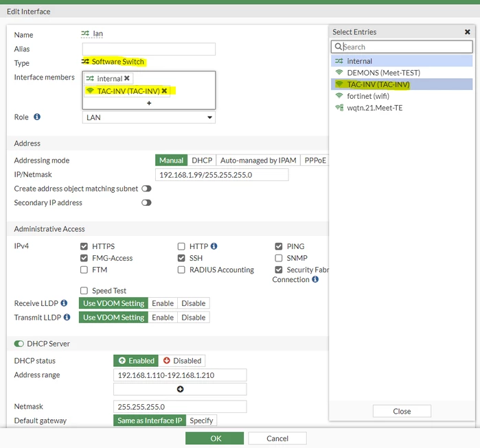
Task: Click the DHCP Address range field
Action: (x=180, y=375)
